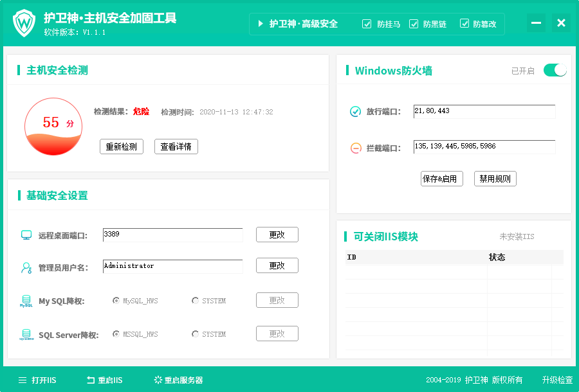Click the monitor icon for 远程桌面端口

tap(26, 235)
